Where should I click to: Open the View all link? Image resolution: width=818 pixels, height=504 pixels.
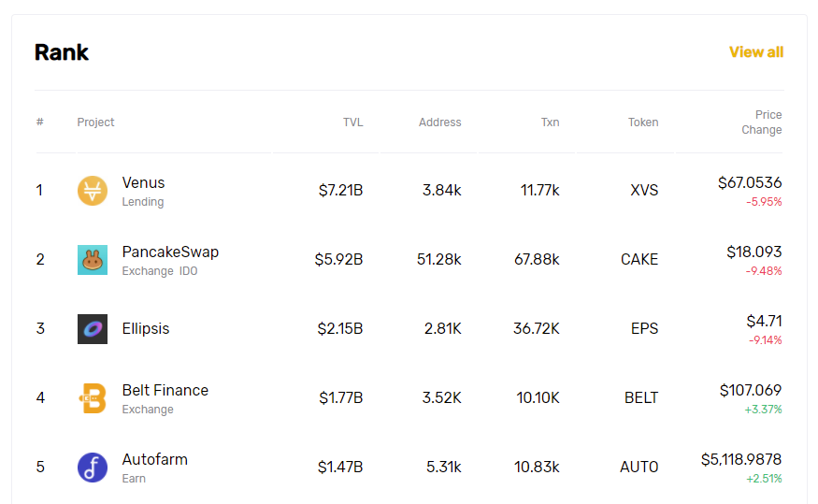[755, 52]
